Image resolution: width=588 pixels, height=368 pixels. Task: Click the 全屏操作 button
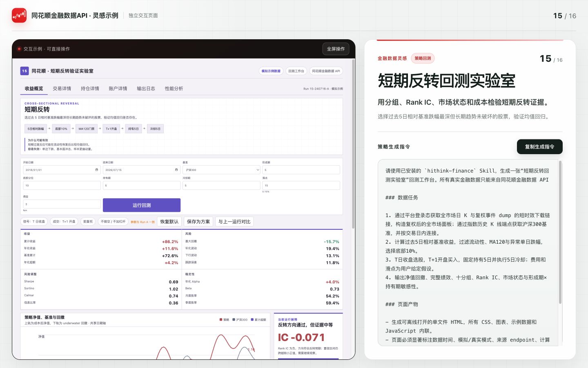click(x=336, y=49)
